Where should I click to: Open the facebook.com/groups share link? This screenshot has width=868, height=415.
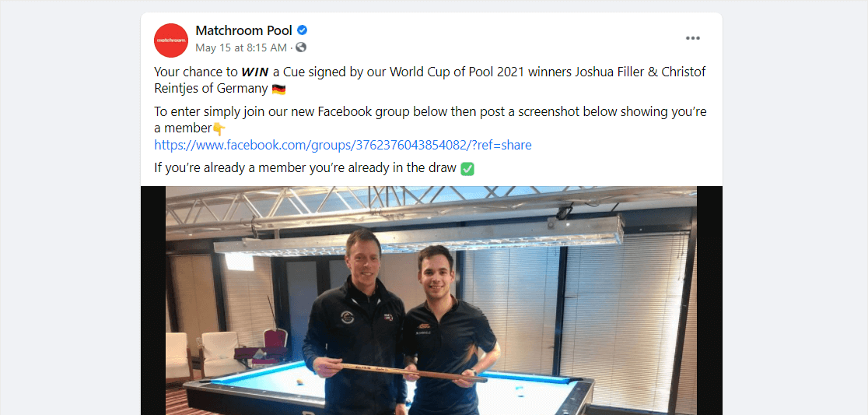343,145
